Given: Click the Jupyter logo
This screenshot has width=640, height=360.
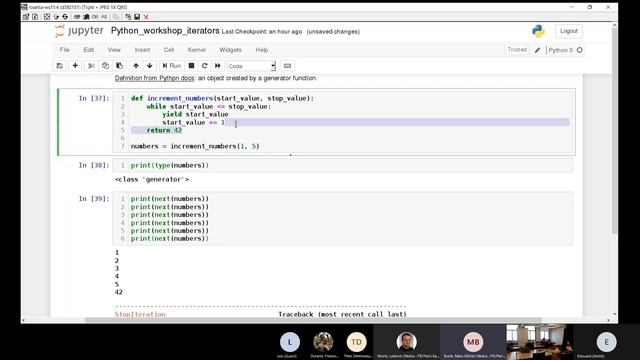Looking at the screenshot, I should click(79, 31).
